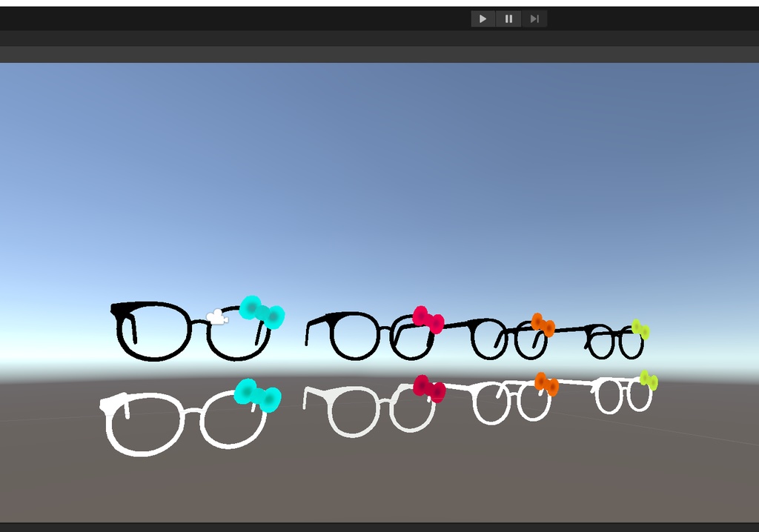The image size is (759, 532).
Task: Select the lime bow on black glasses
Action: click(x=640, y=329)
